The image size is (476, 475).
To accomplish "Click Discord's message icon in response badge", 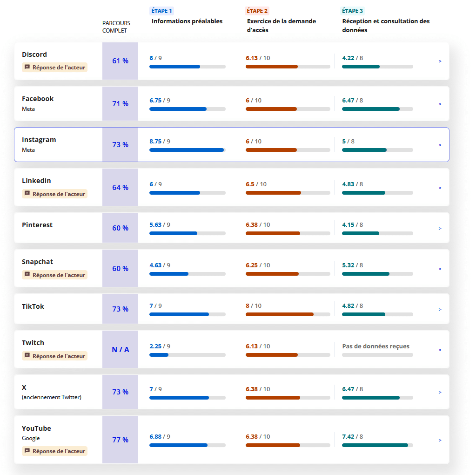I will point(27,67).
